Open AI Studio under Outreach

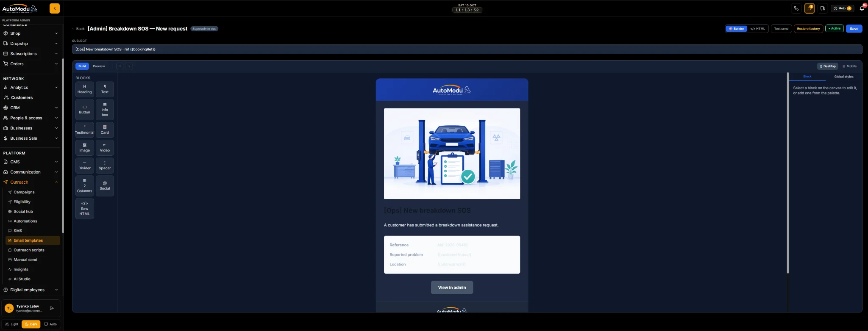tap(33, 279)
